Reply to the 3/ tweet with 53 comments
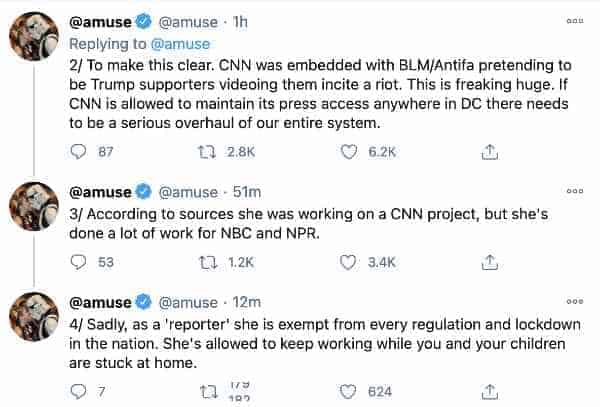Viewport: 600px width, 407px height. point(78,262)
